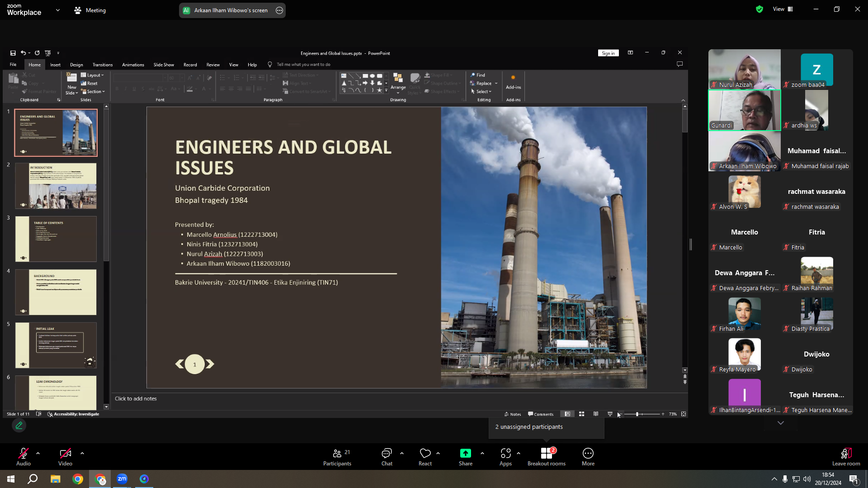The image size is (868, 488).
Task: Open Zoom Chat panel
Action: pos(387,457)
